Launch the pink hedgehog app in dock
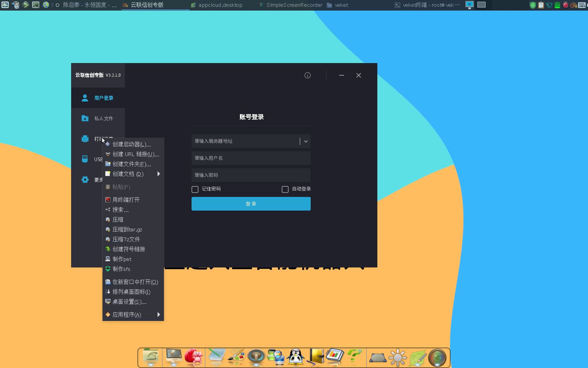The image size is (588, 368). tap(194, 357)
